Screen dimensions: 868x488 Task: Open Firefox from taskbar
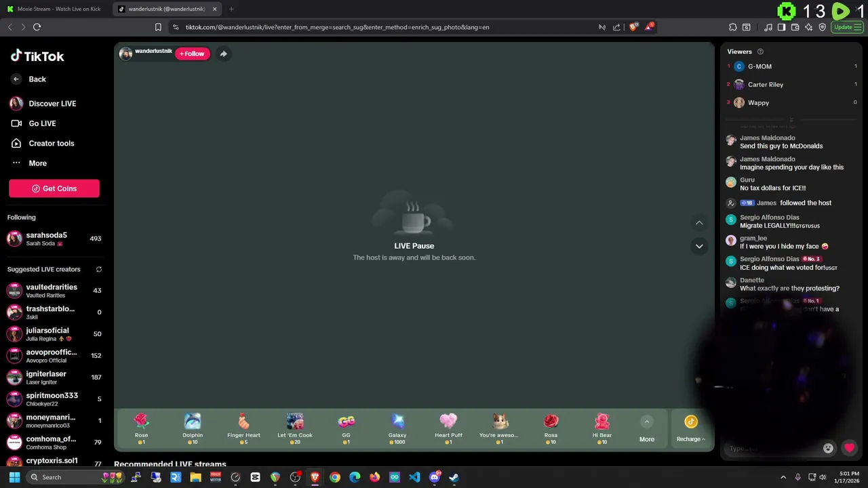(x=374, y=477)
